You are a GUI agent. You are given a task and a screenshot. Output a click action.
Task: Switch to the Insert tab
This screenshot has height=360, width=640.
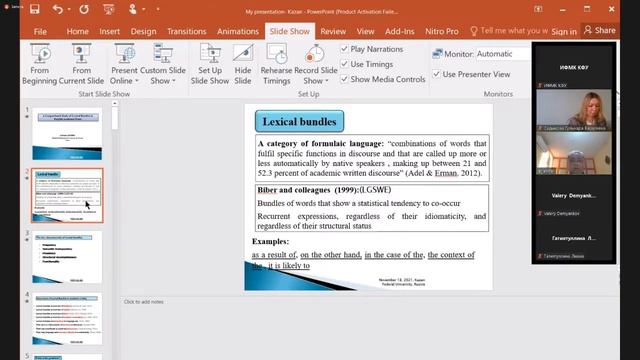point(109,31)
